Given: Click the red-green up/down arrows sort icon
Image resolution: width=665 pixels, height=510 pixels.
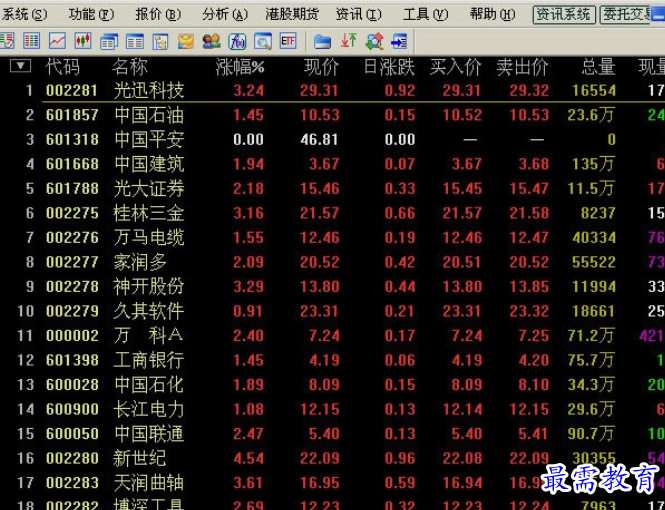Looking at the screenshot, I should click(349, 41).
